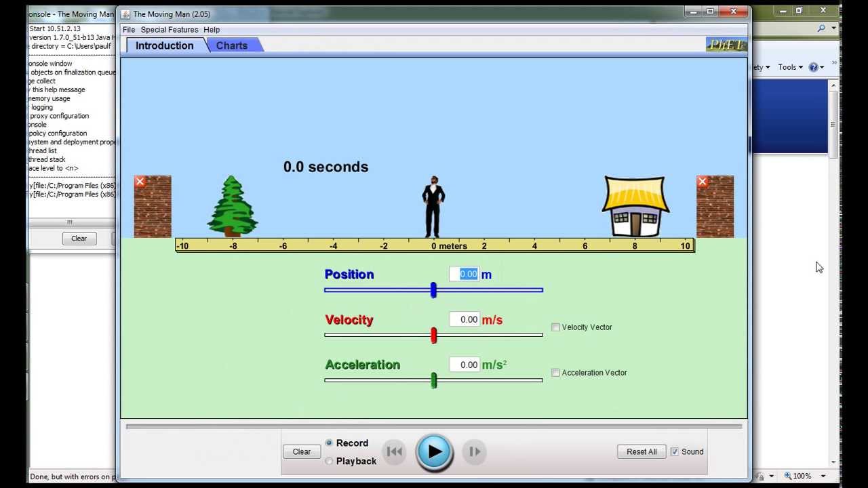Click the Position slider handle
Image resolution: width=868 pixels, height=488 pixels.
[433, 290]
